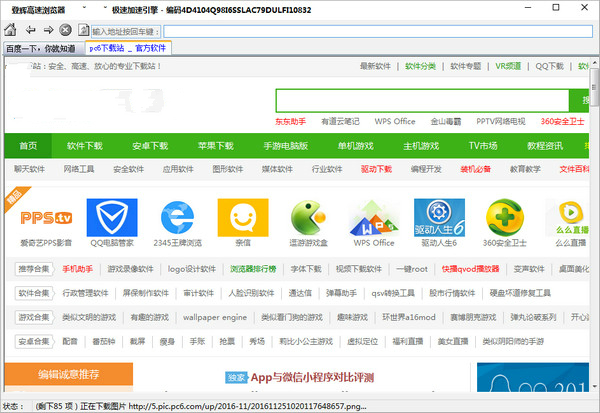The width and height of the screenshot is (600, 413).
Task: Open the 逗游游戏盒 green icon
Action: (308, 217)
